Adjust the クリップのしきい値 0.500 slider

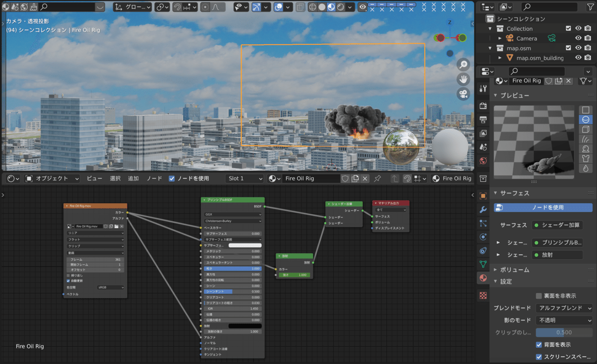pos(564,333)
